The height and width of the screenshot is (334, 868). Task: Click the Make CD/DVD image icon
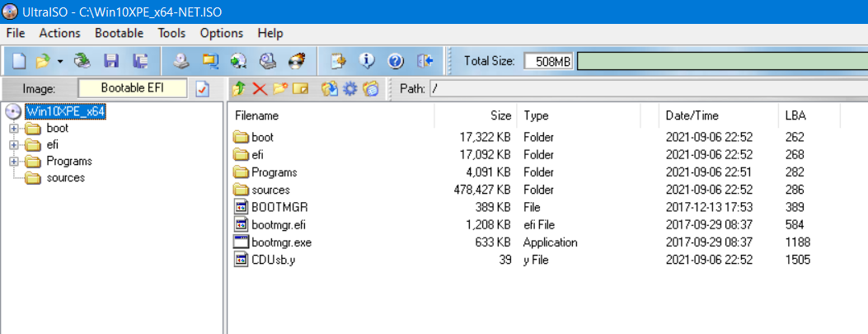pos(181,61)
